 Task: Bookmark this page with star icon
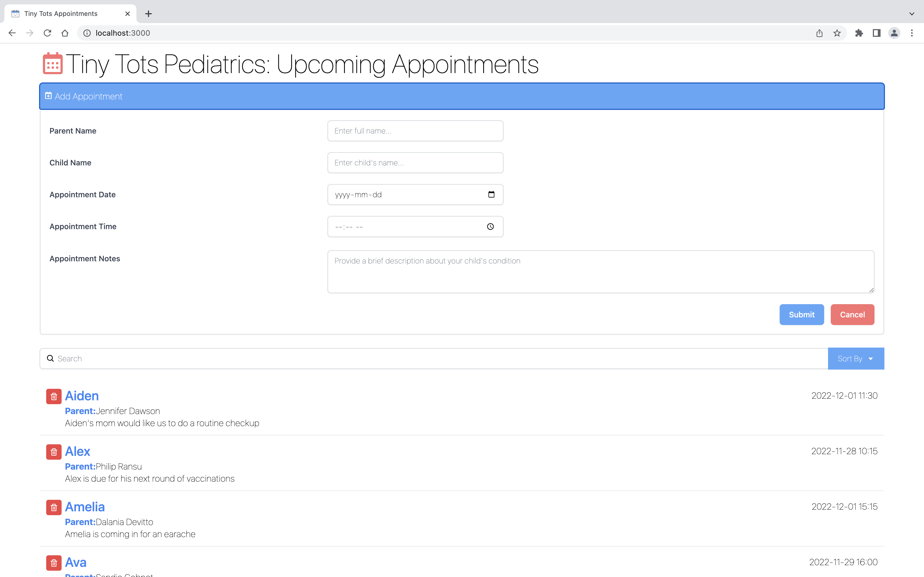tap(837, 33)
